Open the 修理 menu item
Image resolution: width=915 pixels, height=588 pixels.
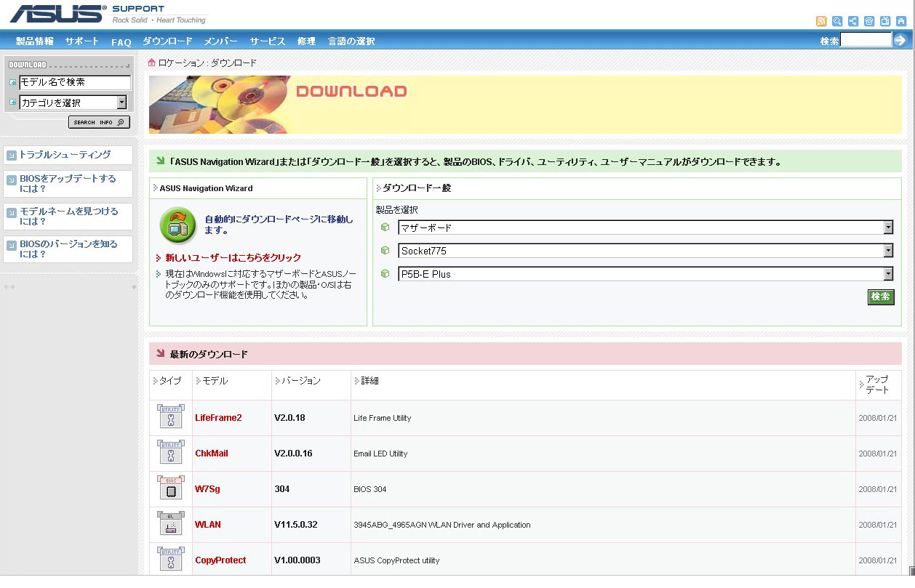(306, 41)
